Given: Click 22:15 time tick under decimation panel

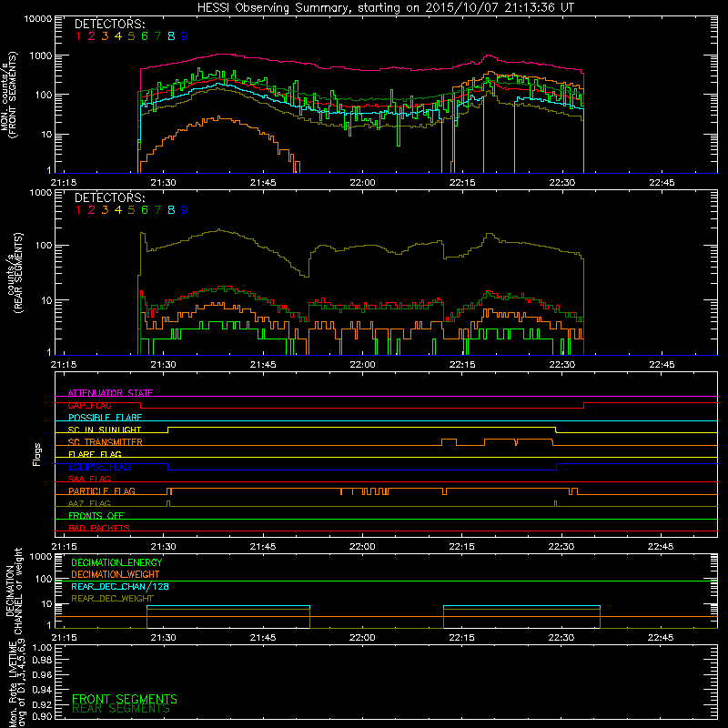Looking at the screenshot, I should (x=461, y=638).
